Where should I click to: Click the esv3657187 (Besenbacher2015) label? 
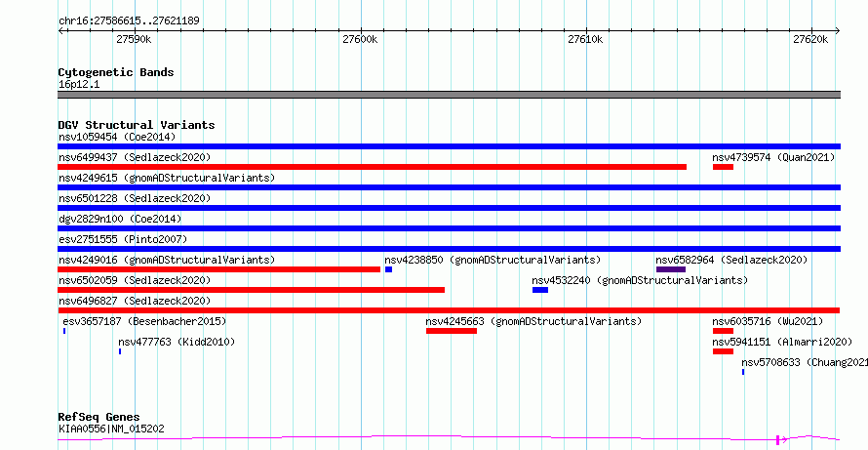[144, 322]
